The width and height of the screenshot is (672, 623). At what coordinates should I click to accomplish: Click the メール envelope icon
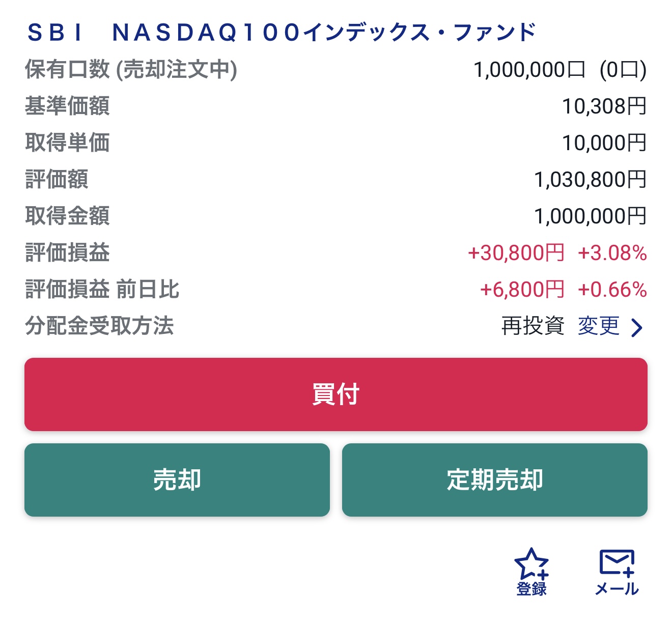coord(617,563)
